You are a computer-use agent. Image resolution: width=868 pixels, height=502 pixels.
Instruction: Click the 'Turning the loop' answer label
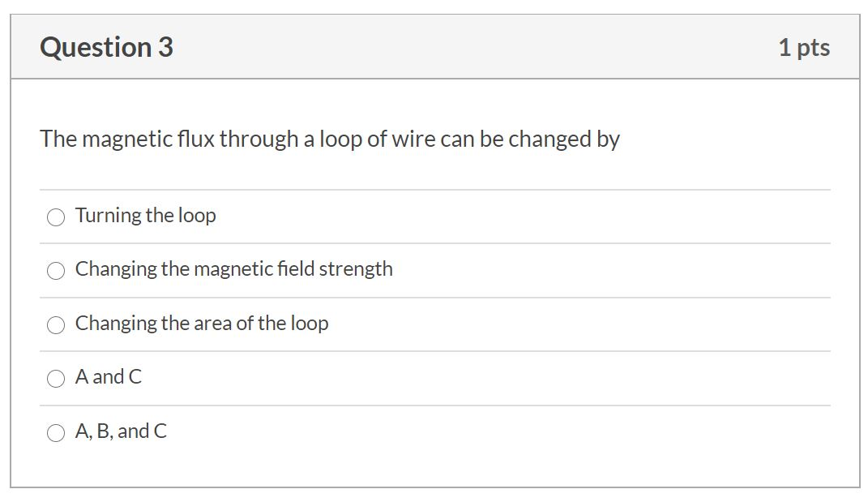145,216
